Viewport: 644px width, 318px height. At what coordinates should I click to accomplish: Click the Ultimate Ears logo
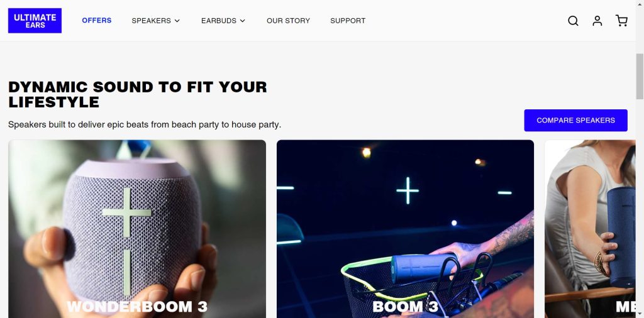coord(35,21)
